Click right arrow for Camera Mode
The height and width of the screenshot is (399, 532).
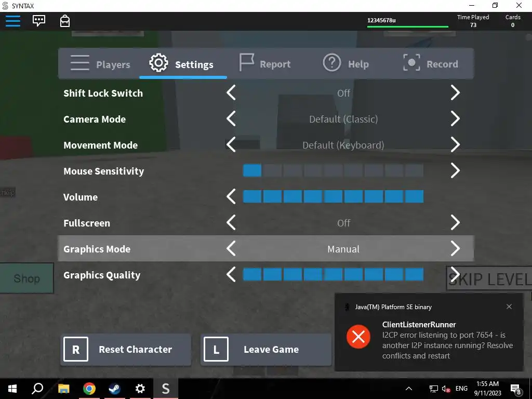click(455, 119)
